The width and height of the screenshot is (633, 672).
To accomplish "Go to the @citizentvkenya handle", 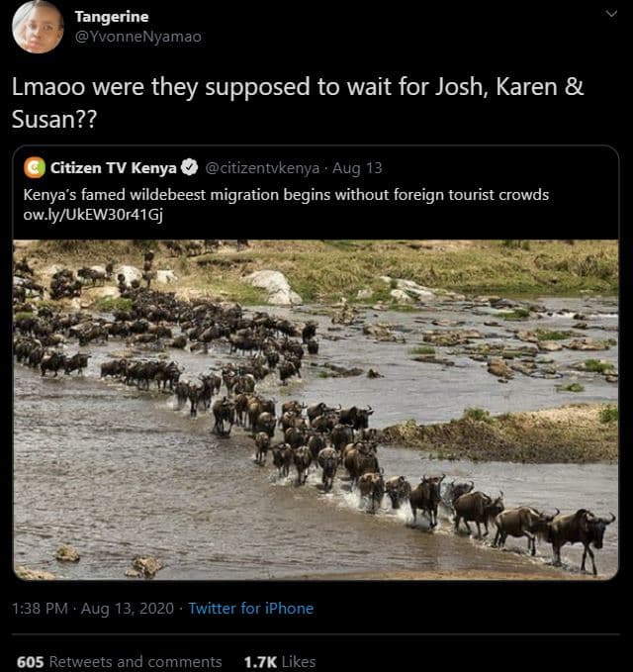I will (263, 166).
